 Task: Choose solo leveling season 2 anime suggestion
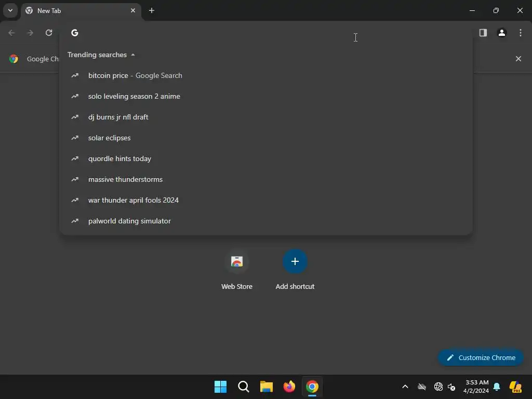coord(266,96)
